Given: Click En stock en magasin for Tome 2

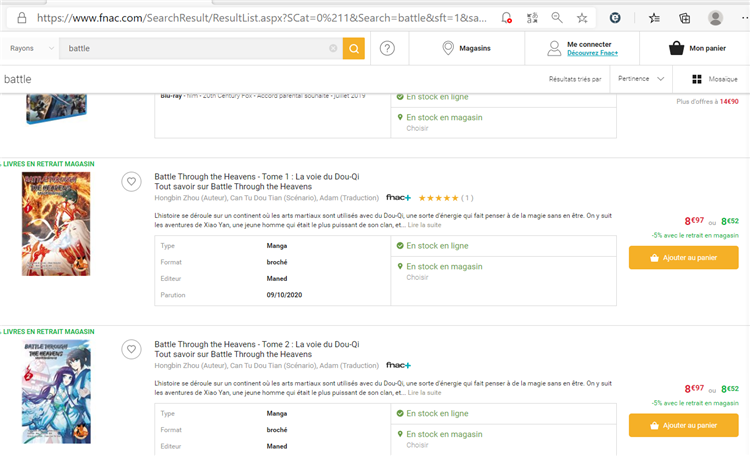Looking at the screenshot, I should (x=444, y=434).
